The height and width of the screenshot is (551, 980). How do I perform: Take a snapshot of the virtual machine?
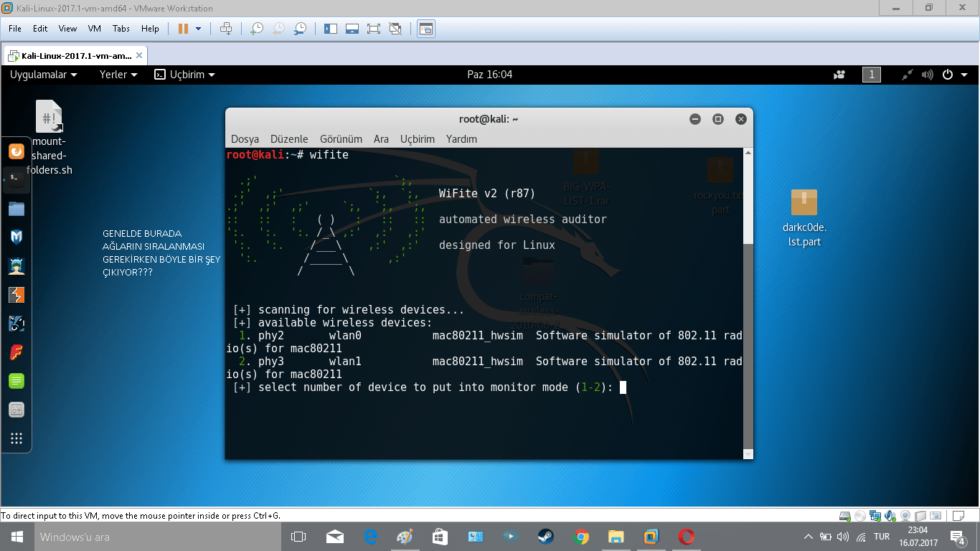pos(256,29)
